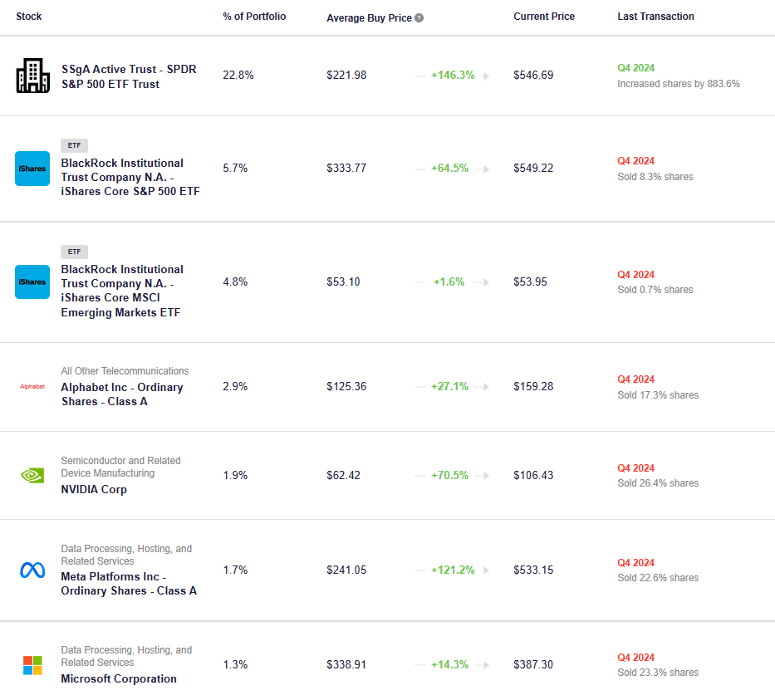Sort by Average Buy Price header

click(369, 17)
